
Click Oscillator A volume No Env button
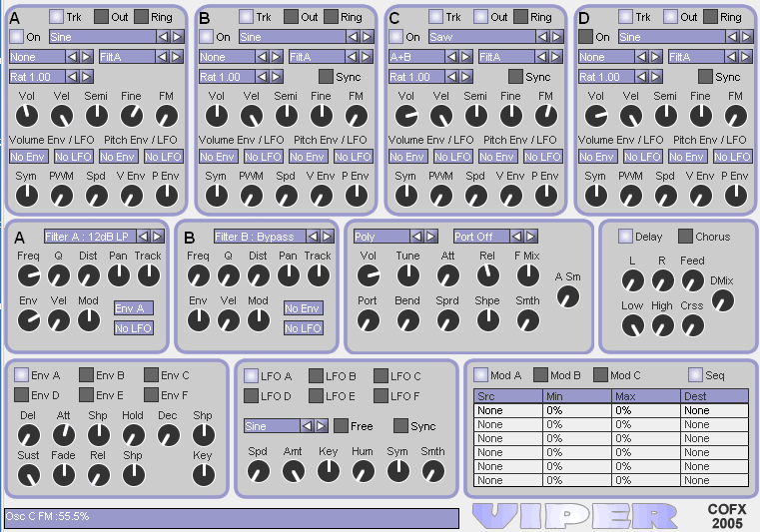click(x=29, y=157)
